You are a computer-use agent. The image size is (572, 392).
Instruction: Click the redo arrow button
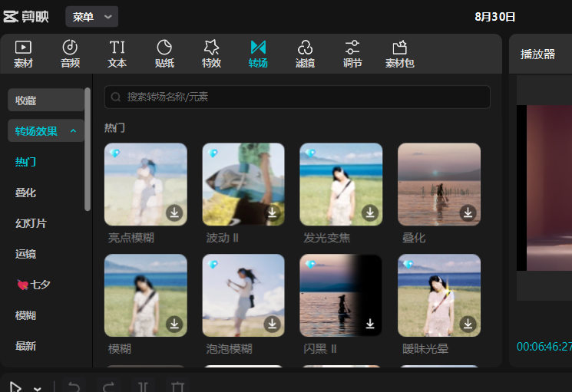coord(109,386)
